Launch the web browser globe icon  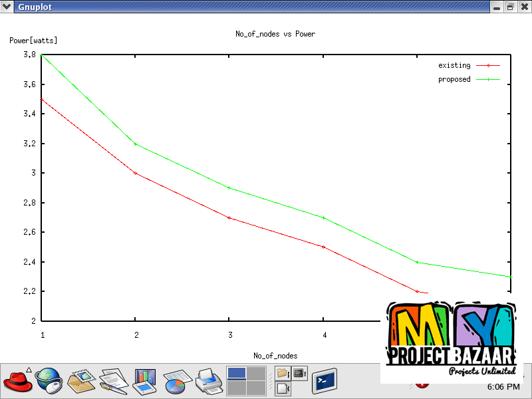pos(49,381)
